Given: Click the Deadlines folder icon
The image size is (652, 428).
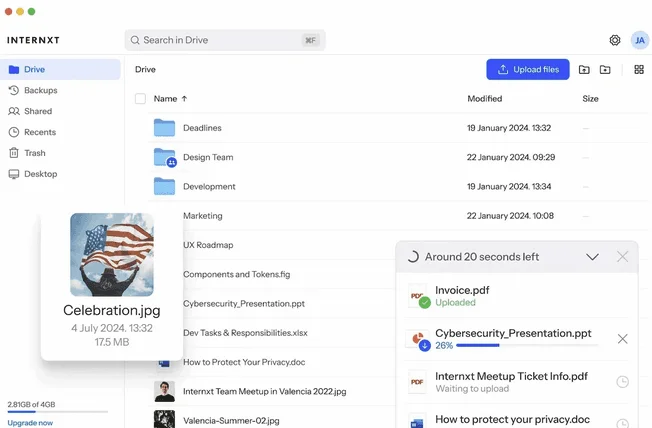Looking at the screenshot, I should click(164, 128).
